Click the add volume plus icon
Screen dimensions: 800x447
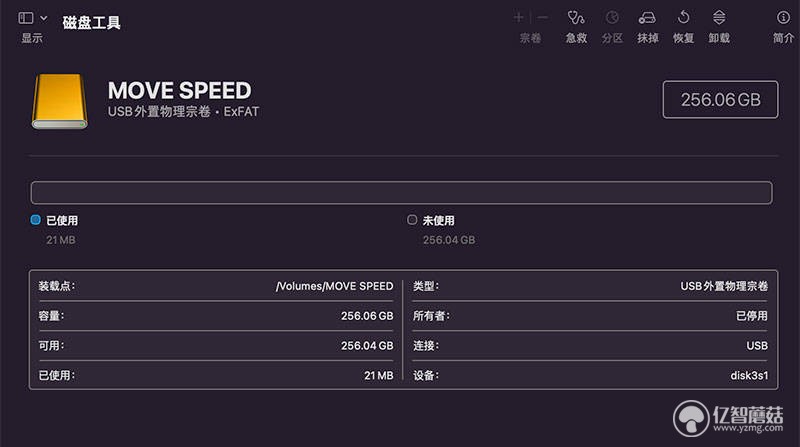tap(518, 18)
